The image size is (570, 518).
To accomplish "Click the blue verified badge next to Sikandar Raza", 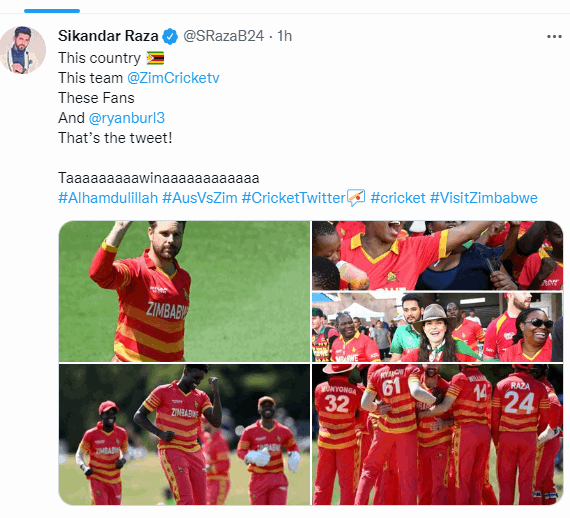I will tap(170, 36).
